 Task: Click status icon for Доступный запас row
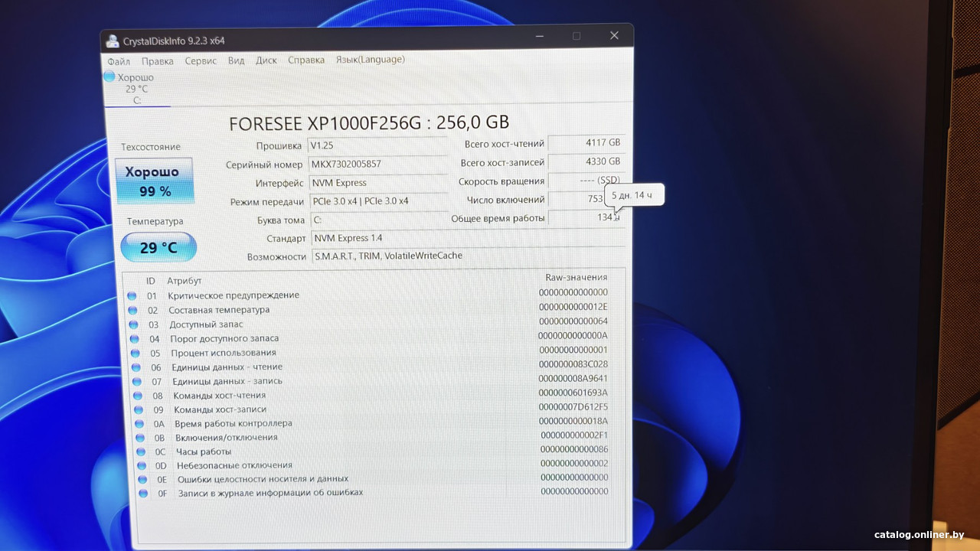(x=133, y=324)
